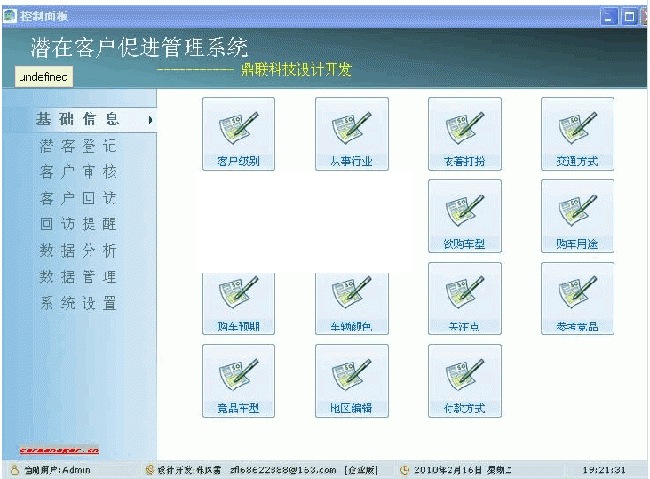650x479 pixels.
Task: Open the 客户级别 icon
Action: pos(238,134)
